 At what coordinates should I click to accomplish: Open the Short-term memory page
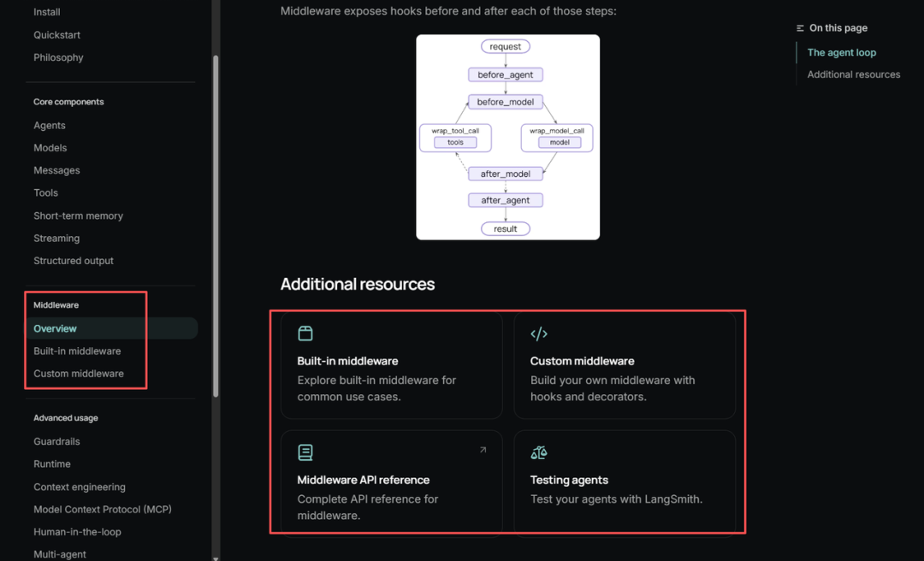(78, 216)
